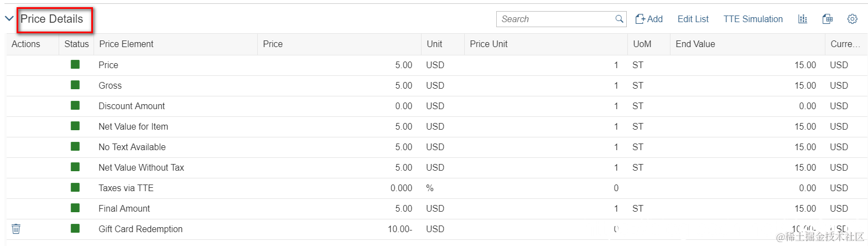Click the trash icon beside Gift Card Redemption
Screen dimensions: 868x246
[16, 229]
